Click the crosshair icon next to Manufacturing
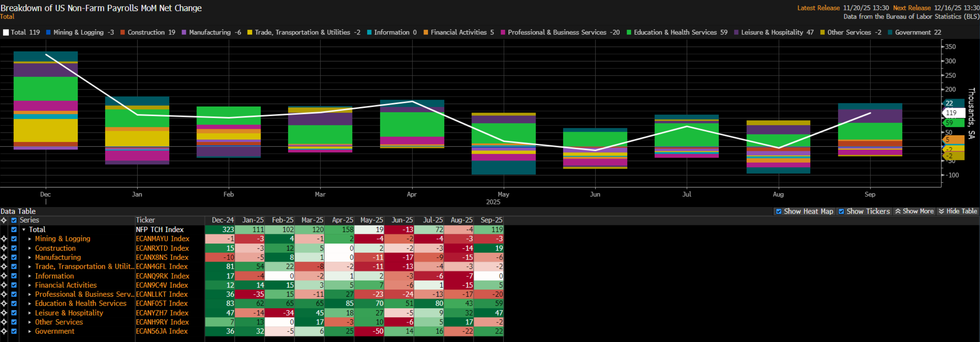This screenshot has height=342, width=980. tap(4, 257)
